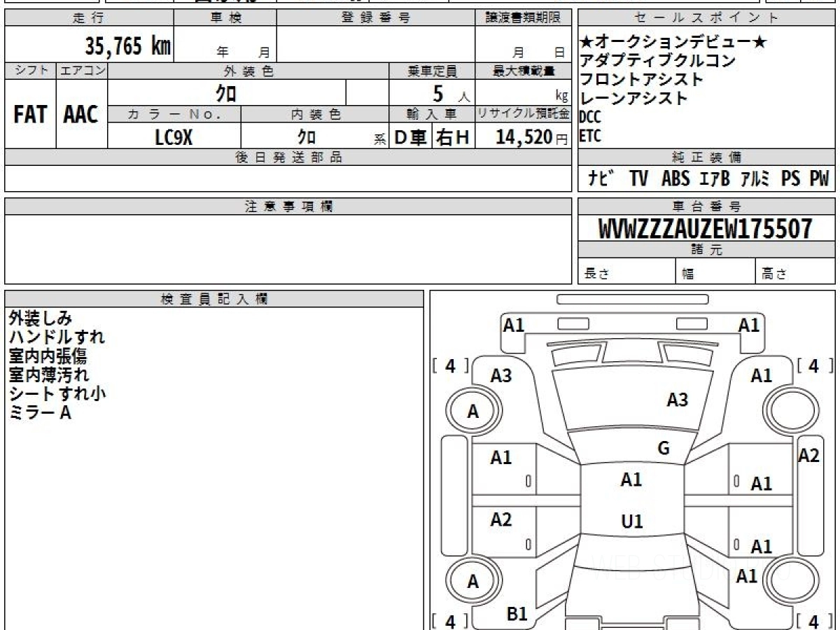Select the アダプティブクルコン line
The image size is (840, 630).
658,61
